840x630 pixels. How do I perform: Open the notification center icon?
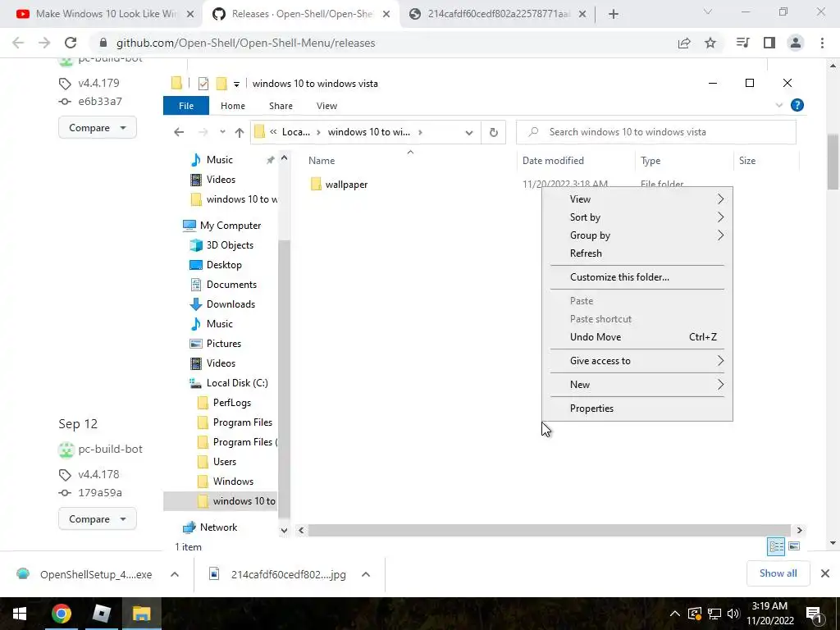point(814,614)
